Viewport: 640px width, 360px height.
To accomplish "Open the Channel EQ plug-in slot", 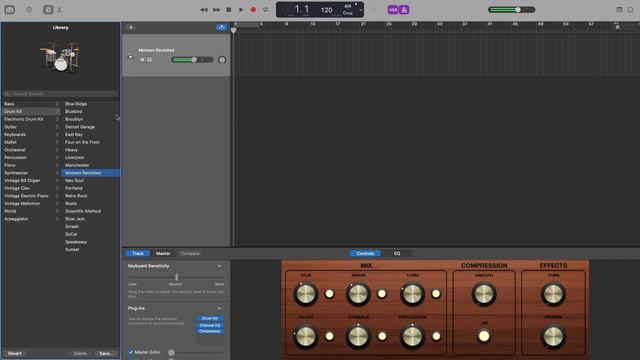I will [210, 325].
